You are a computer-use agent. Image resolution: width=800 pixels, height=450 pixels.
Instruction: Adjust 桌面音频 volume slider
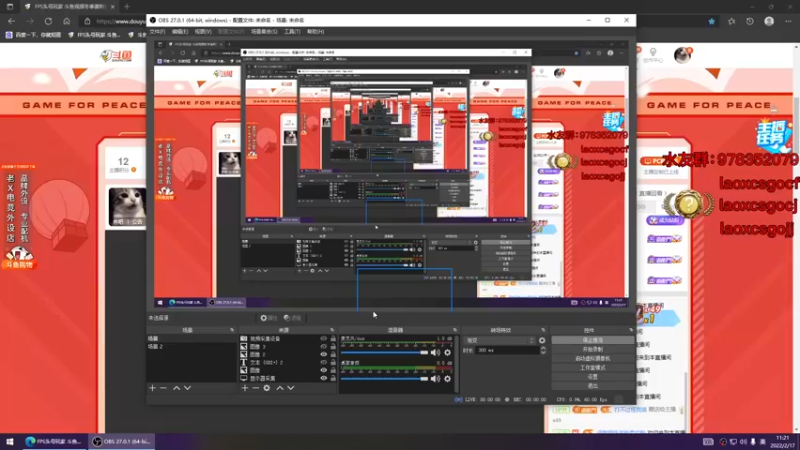pos(384,379)
